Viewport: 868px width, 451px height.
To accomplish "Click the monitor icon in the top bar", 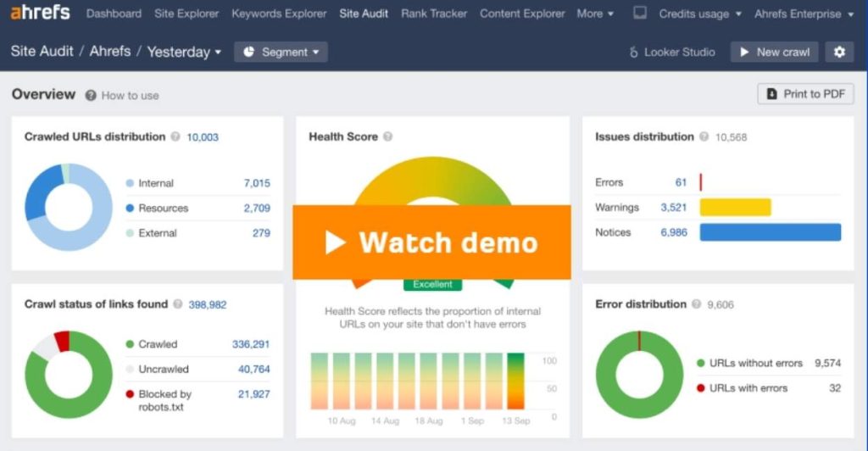I will [640, 14].
